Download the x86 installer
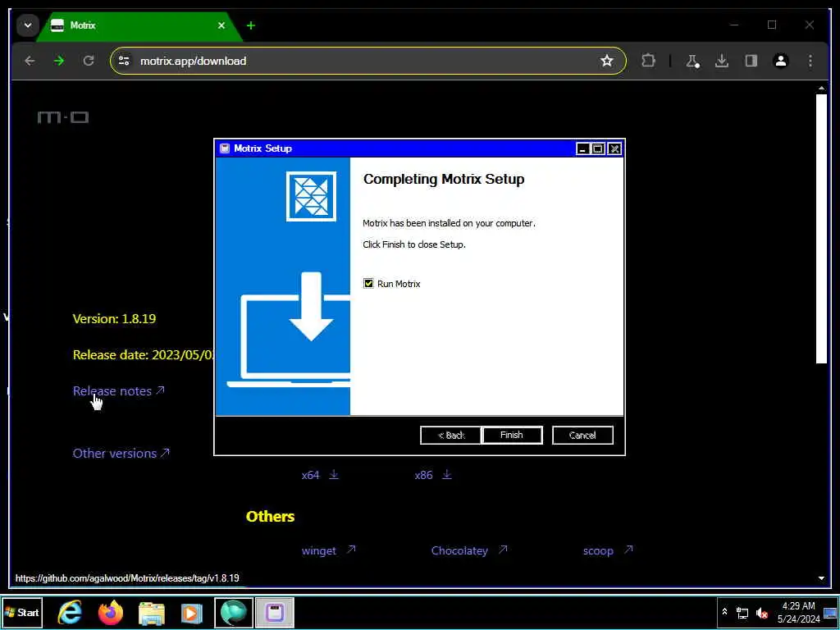 [433, 475]
